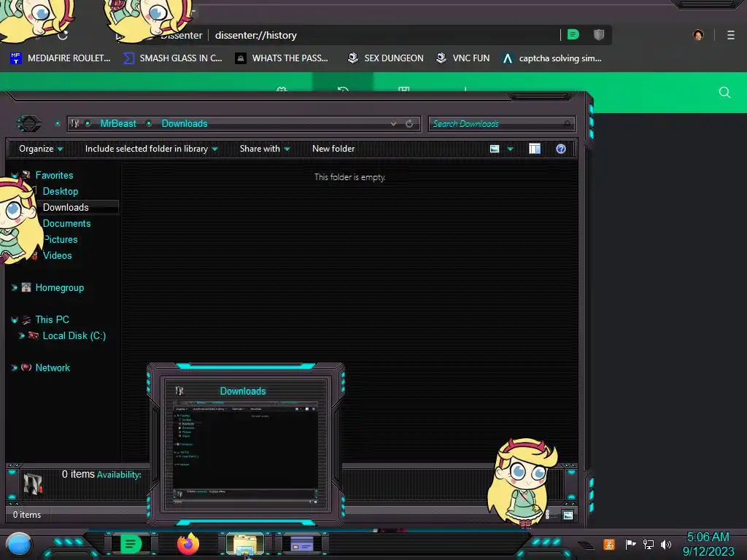Click the green Dissenter comment icon in address bar
This screenshot has width=747, height=560.
(x=573, y=34)
